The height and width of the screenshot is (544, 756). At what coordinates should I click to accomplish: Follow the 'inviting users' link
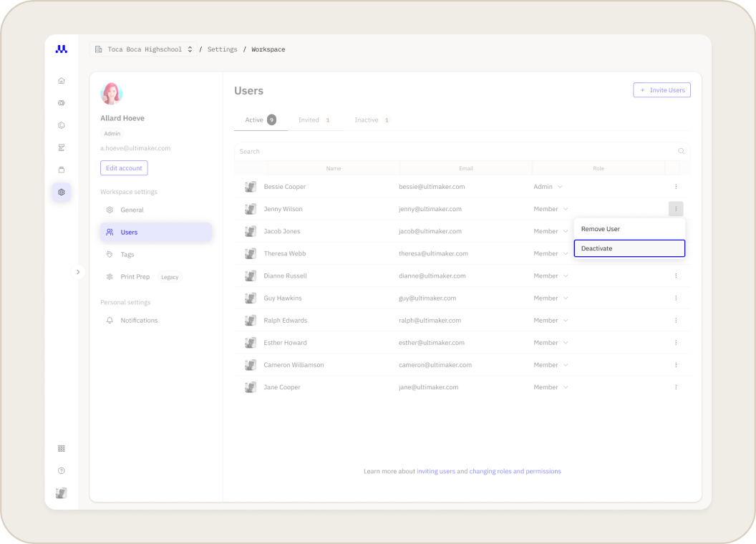436,471
